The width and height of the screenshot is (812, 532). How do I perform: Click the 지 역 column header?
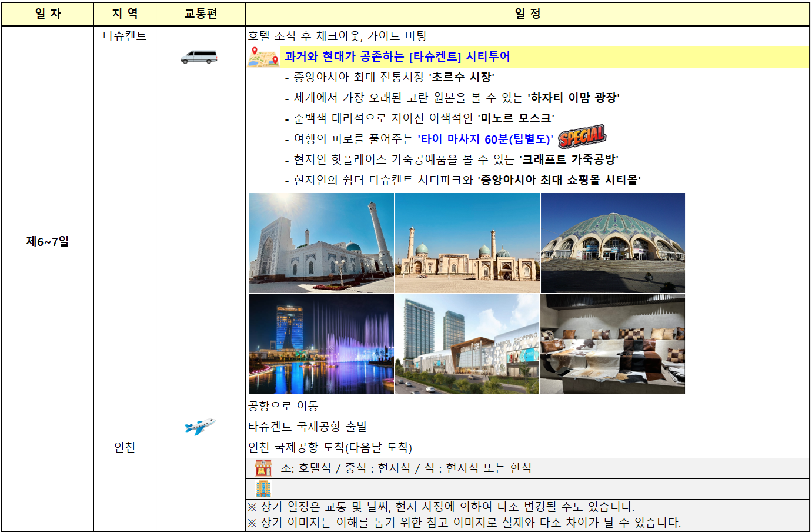125,14
